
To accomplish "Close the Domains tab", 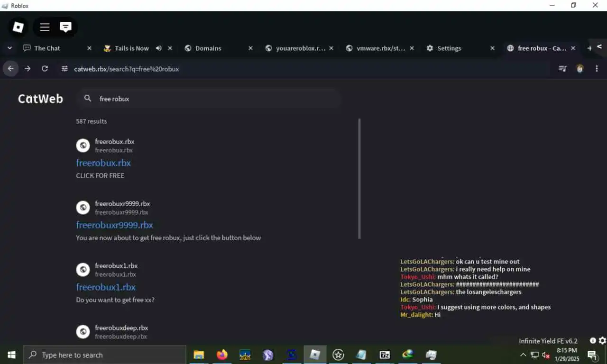I will (250, 48).
